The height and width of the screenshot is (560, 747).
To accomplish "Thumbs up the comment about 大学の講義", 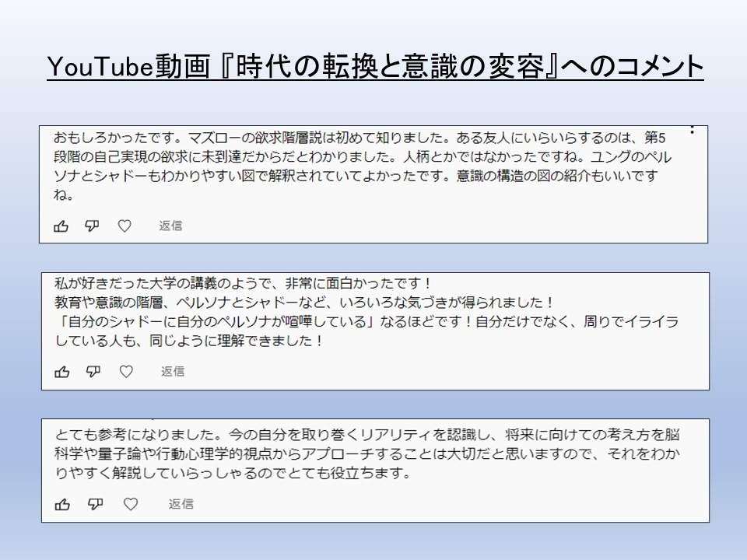I will click(x=62, y=372).
